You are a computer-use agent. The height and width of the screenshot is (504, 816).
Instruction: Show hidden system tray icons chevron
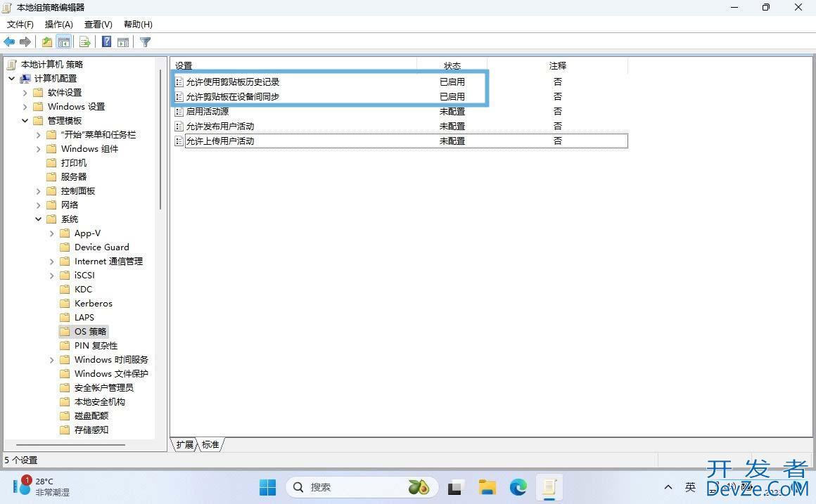point(668,487)
